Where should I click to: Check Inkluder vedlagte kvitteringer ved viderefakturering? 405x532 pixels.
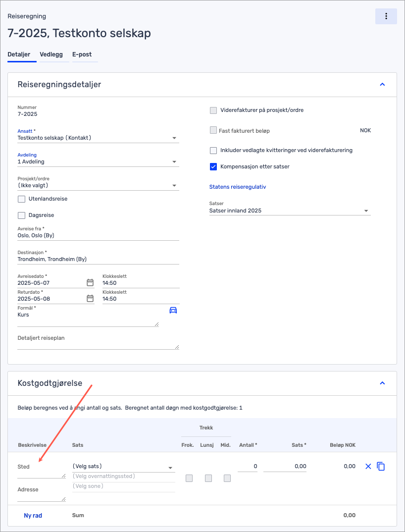point(213,151)
